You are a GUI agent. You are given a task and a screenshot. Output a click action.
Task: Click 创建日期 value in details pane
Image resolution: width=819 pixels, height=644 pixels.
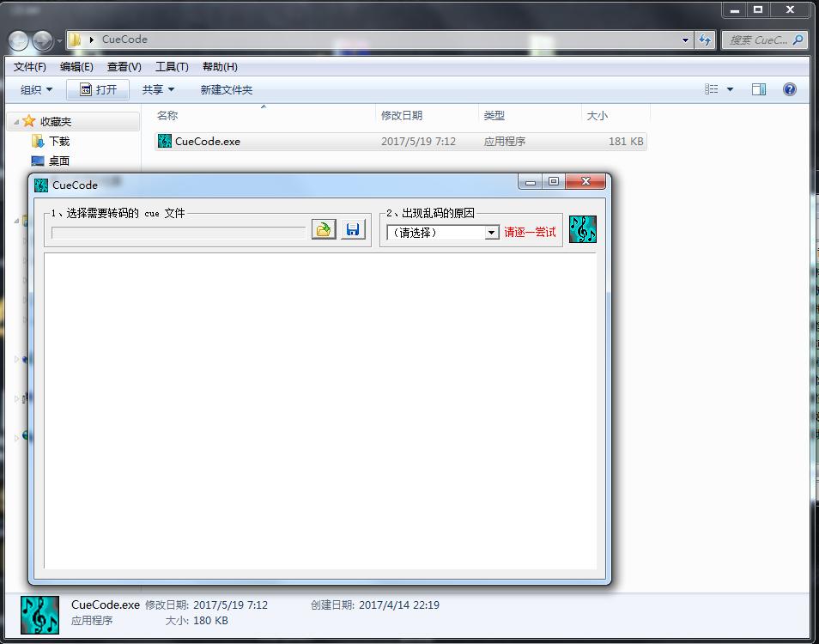point(399,605)
